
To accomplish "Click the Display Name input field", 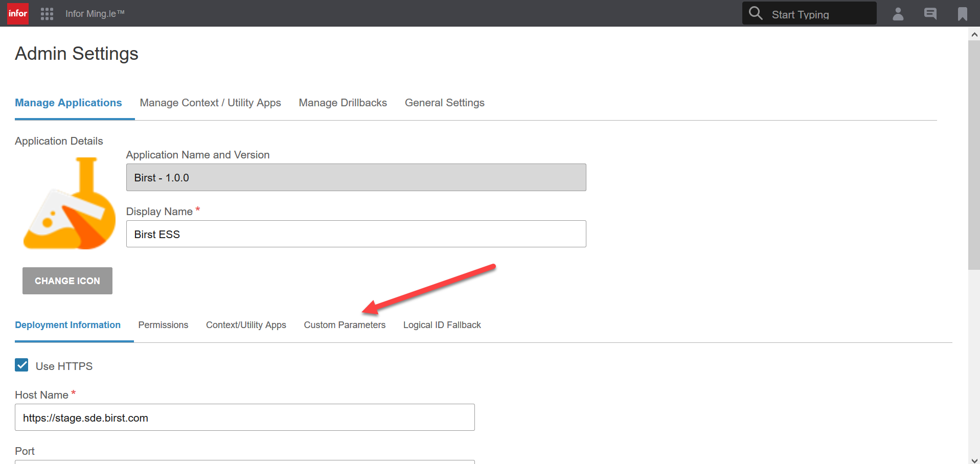I will click(356, 234).
